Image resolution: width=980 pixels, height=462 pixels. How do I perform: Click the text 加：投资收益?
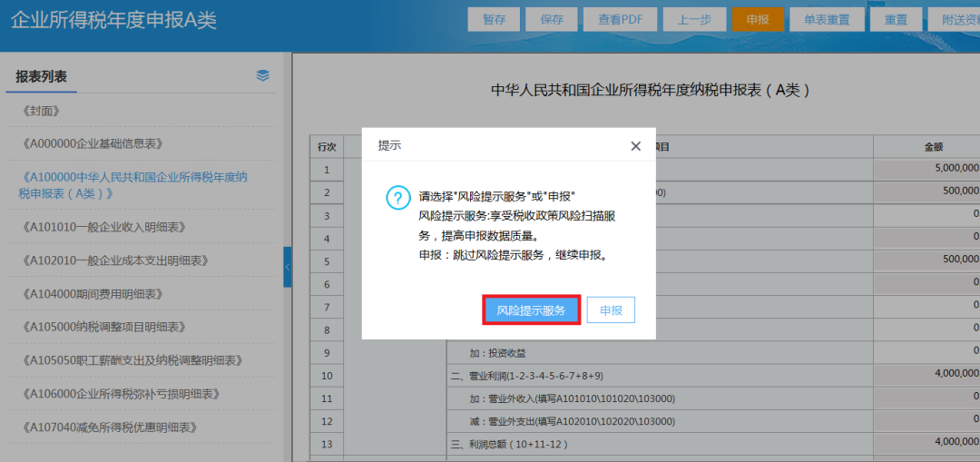pos(497,352)
